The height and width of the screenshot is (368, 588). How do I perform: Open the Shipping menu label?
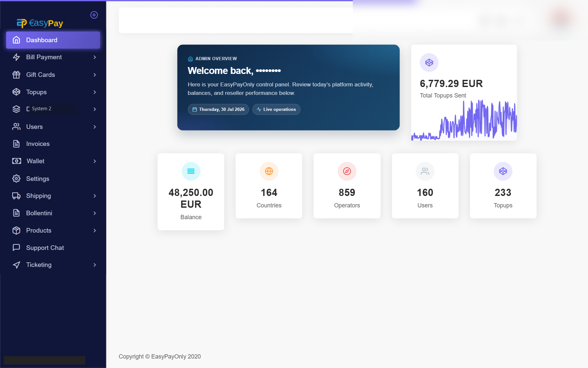tap(39, 196)
